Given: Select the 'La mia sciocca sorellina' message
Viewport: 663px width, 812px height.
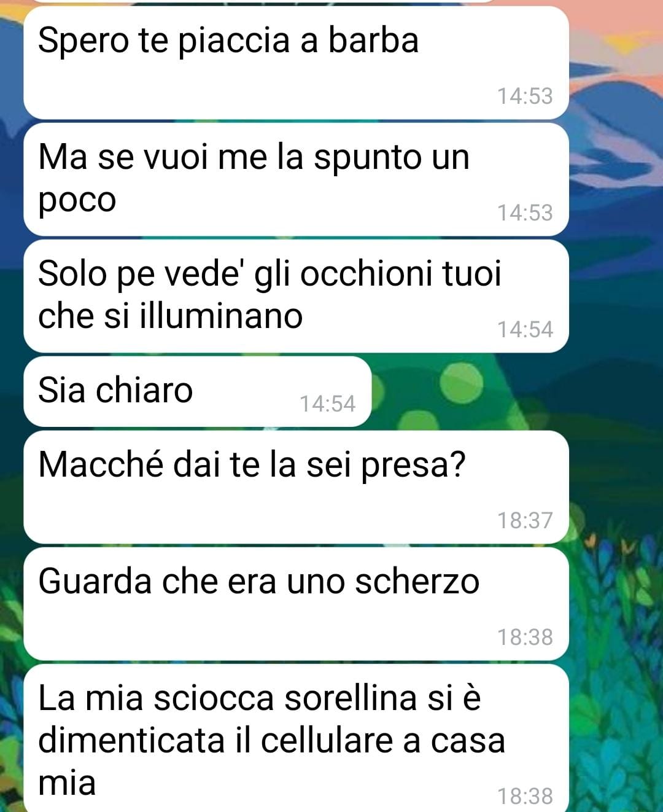Looking at the screenshot, I should coord(296,738).
